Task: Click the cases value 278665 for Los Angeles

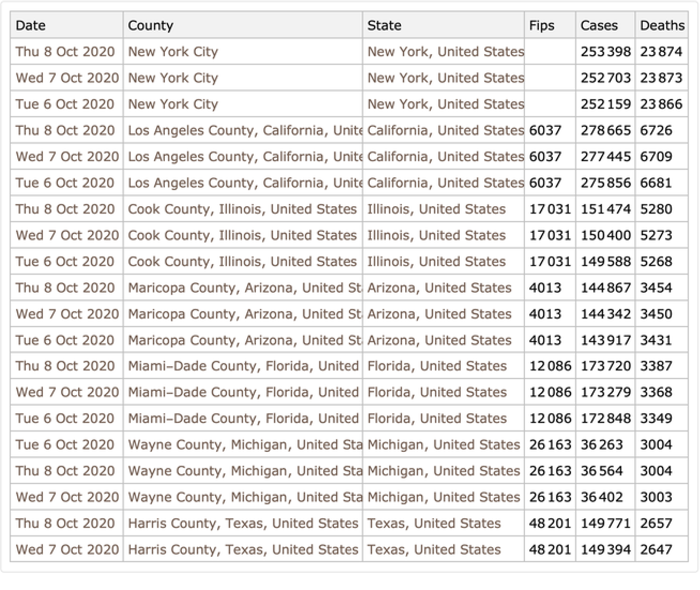Action: (606, 131)
